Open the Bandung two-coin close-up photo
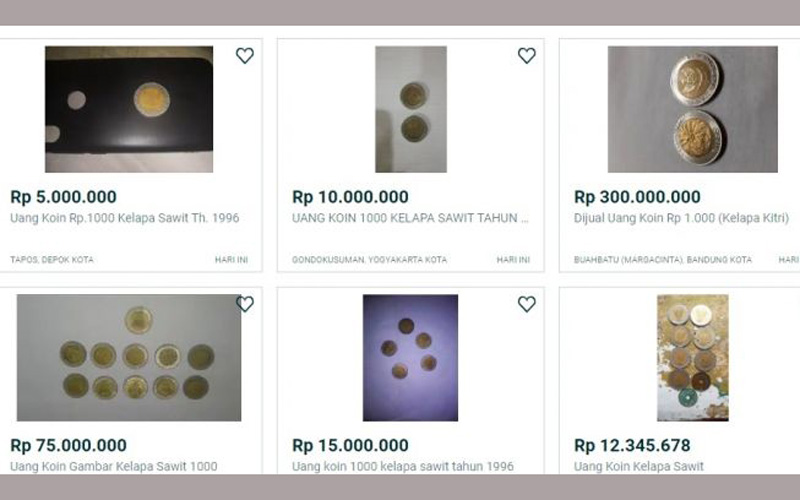Viewport: 800px width, 500px height. [693, 109]
